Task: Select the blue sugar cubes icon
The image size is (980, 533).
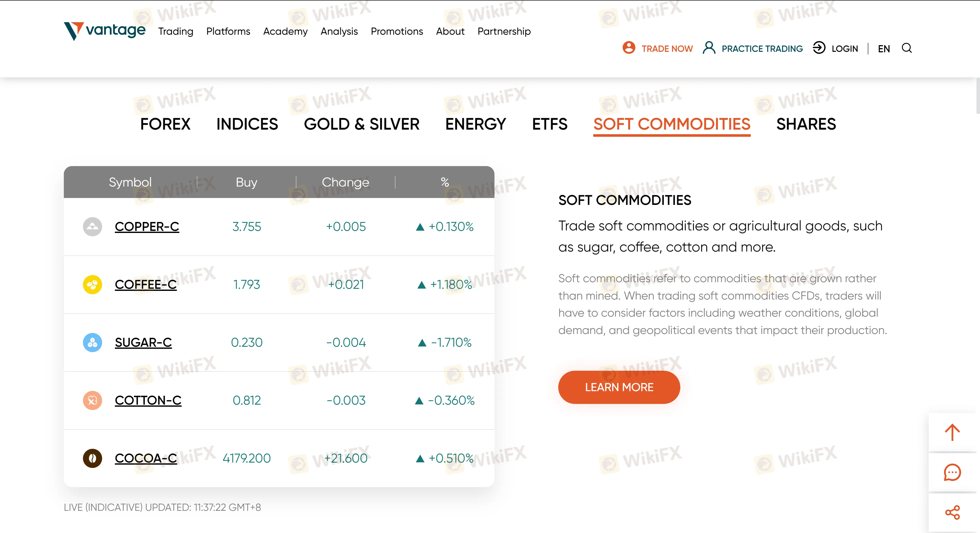Action: pyautogui.click(x=92, y=343)
